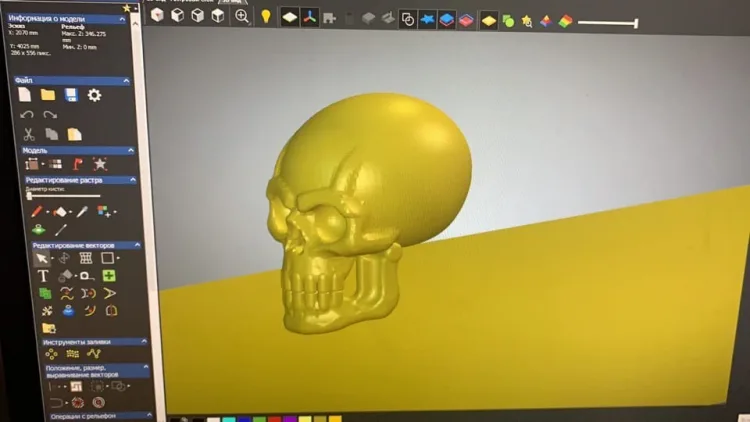The width and height of the screenshot is (750, 422).
Task: Click the red flag icon in Модель panel
Action: 77,164
